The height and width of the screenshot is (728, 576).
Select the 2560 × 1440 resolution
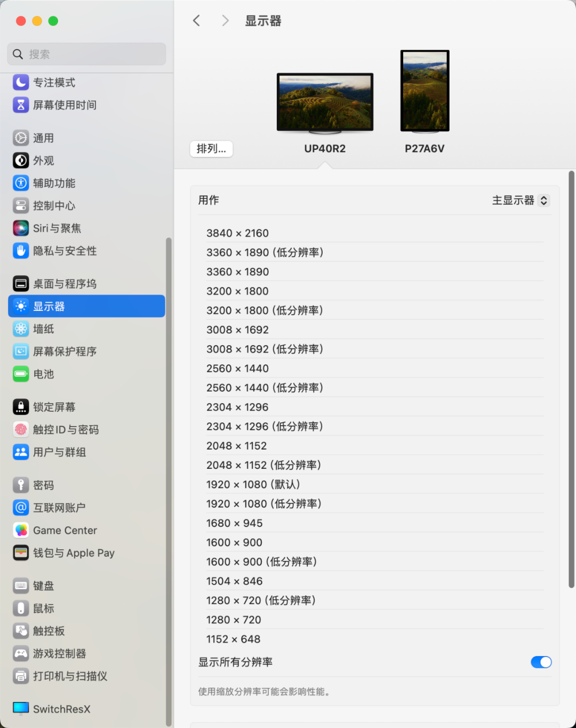(x=237, y=368)
